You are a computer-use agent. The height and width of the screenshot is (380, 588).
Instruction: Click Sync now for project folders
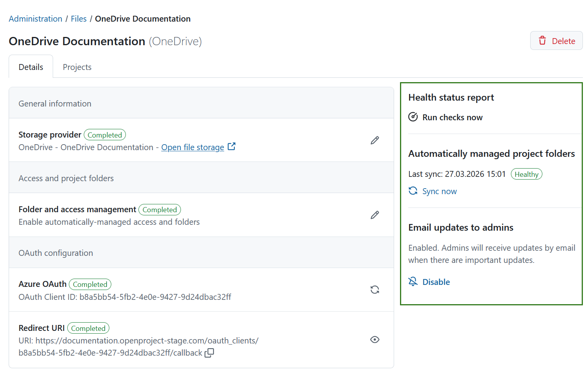pyautogui.click(x=439, y=191)
